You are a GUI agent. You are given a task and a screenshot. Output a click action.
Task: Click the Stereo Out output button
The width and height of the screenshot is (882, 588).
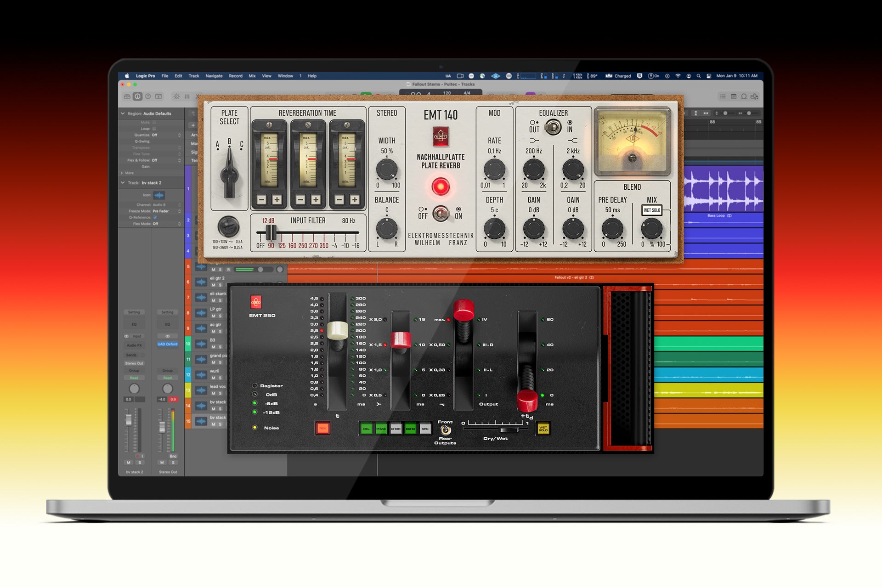(x=134, y=363)
